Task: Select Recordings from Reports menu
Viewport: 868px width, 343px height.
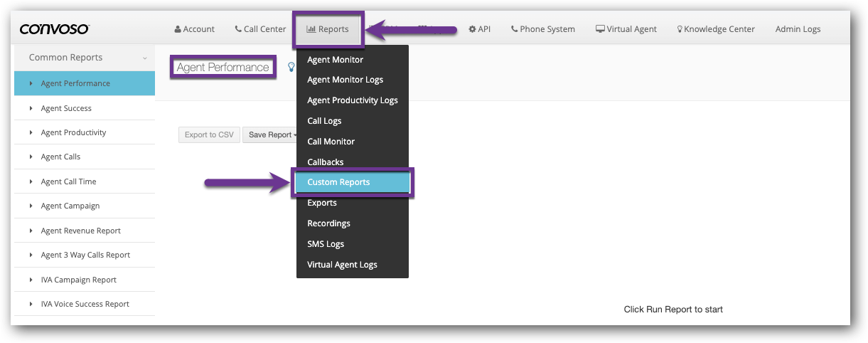Action: [x=328, y=223]
